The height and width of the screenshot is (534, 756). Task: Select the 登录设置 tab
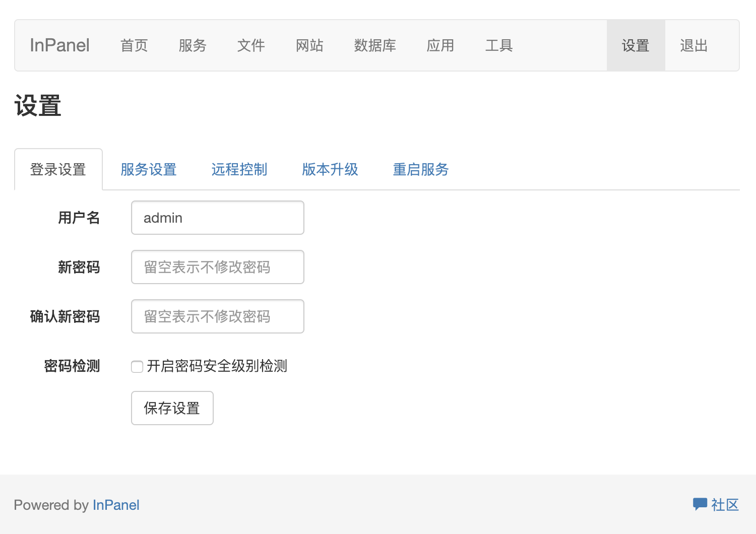tap(58, 170)
